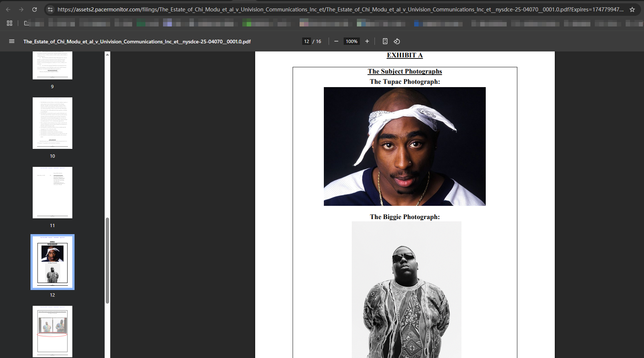
Task: Rotate the document counterclockwise
Action: pos(397,42)
